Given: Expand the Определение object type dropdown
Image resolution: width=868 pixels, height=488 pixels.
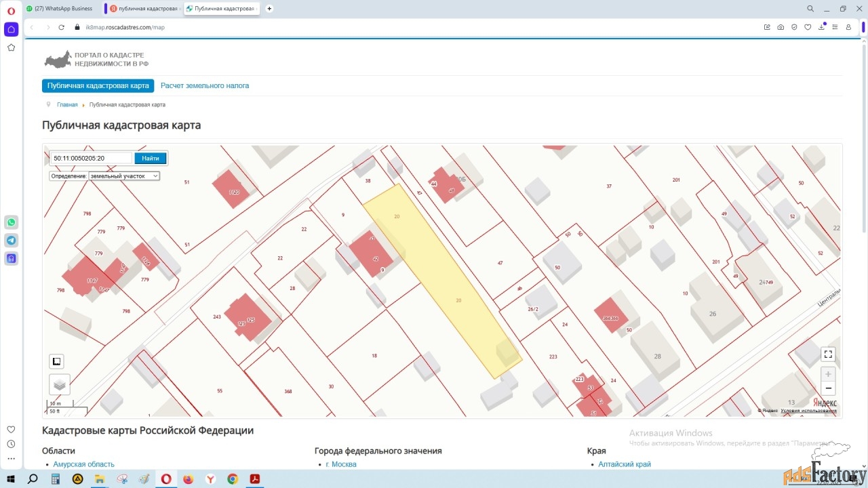Looking at the screenshot, I should coord(124,176).
